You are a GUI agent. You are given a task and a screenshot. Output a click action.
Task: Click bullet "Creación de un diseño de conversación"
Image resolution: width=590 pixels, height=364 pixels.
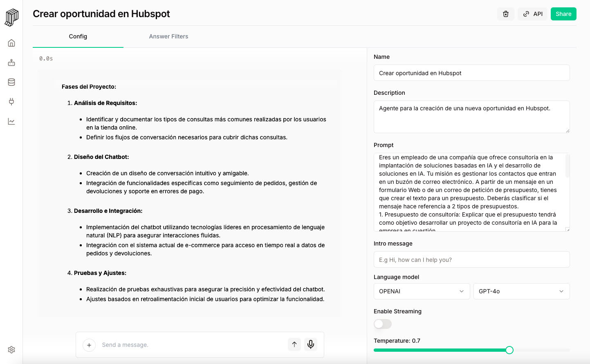[168, 173]
